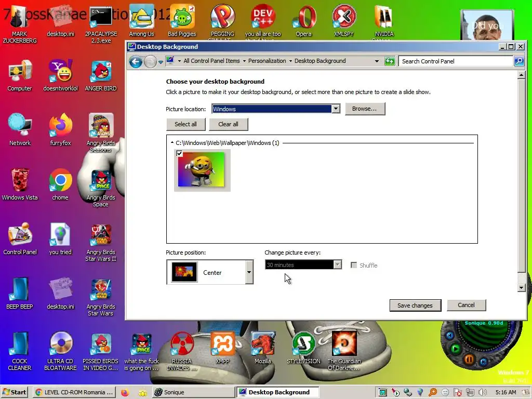The height and width of the screenshot is (399, 532).
Task: Select the chome Chrome shortcut
Action: (x=60, y=184)
